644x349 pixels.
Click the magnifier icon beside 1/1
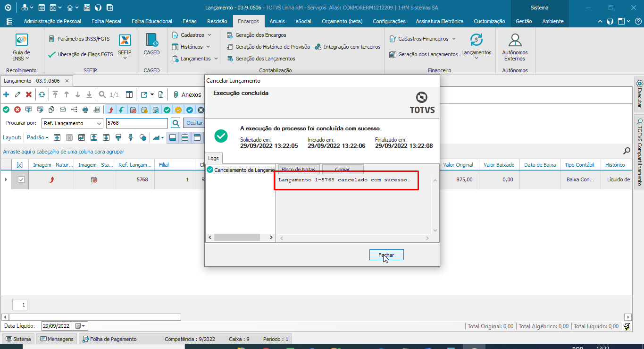point(102,94)
